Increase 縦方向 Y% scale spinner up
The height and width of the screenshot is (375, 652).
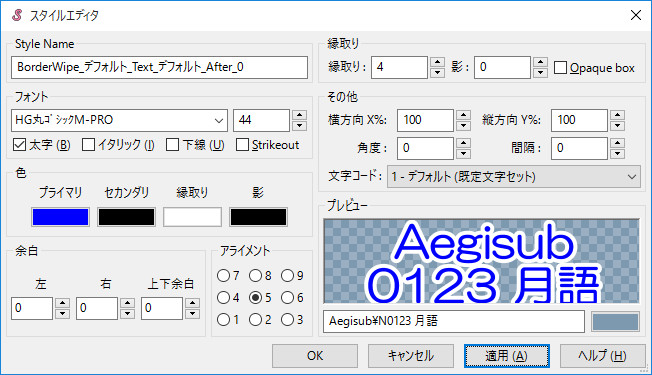point(617,115)
